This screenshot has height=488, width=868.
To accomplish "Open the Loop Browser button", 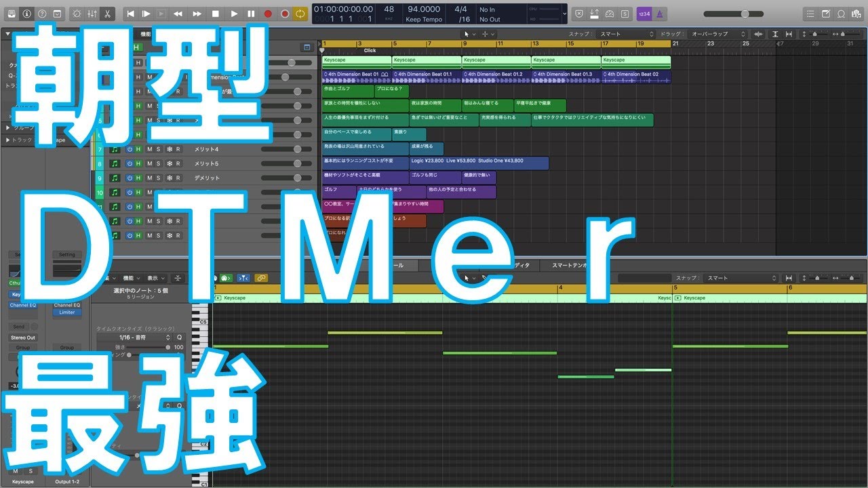I will pyautogui.click(x=842, y=14).
